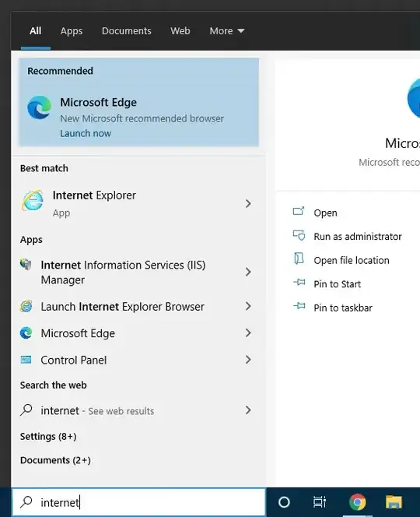420x517 pixels.
Task: Click the Run as administrator shield icon
Action: pos(299,235)
